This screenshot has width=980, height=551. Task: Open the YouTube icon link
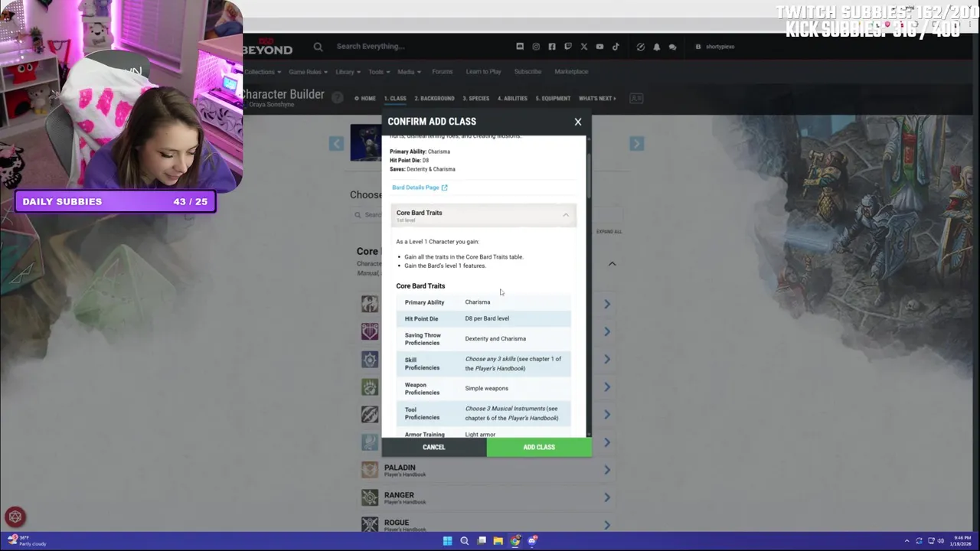(x=599, y=47)
